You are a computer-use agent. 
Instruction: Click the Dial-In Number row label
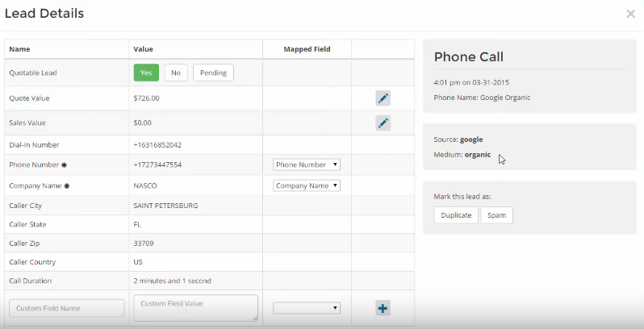(34, 145)
